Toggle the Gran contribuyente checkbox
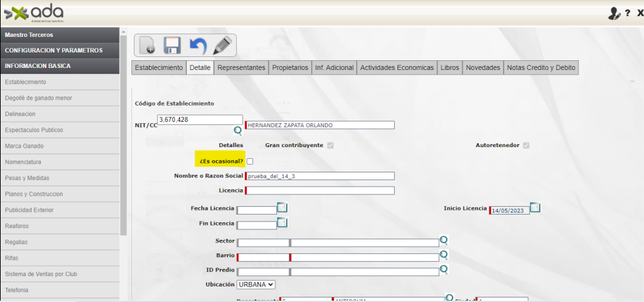Screen dimensions: 644x302 tap(331, 146)
